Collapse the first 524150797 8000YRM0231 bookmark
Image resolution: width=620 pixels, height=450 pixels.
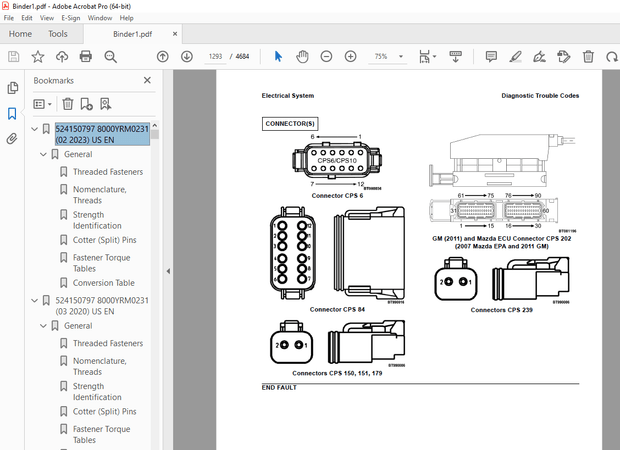tap(35, 129)
